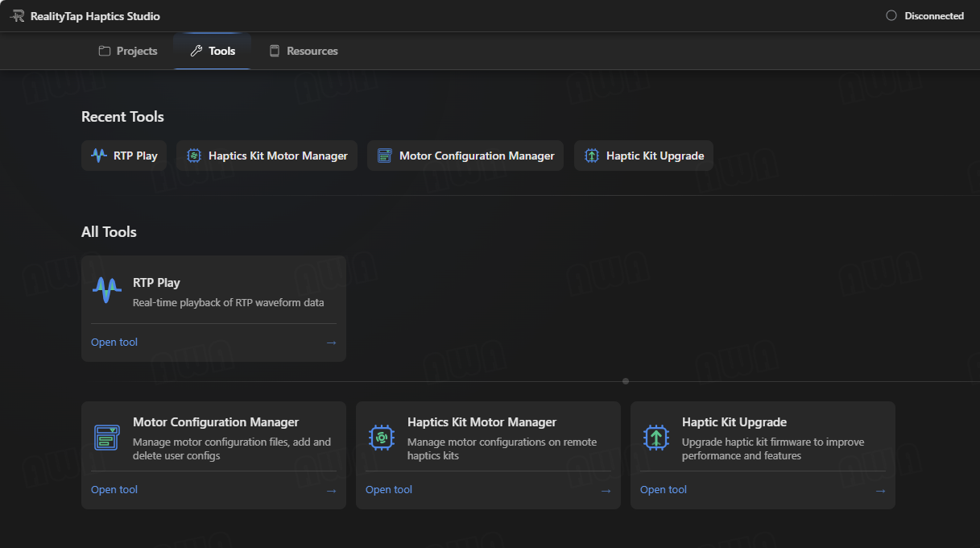Click the Disconnected status label

934,16
